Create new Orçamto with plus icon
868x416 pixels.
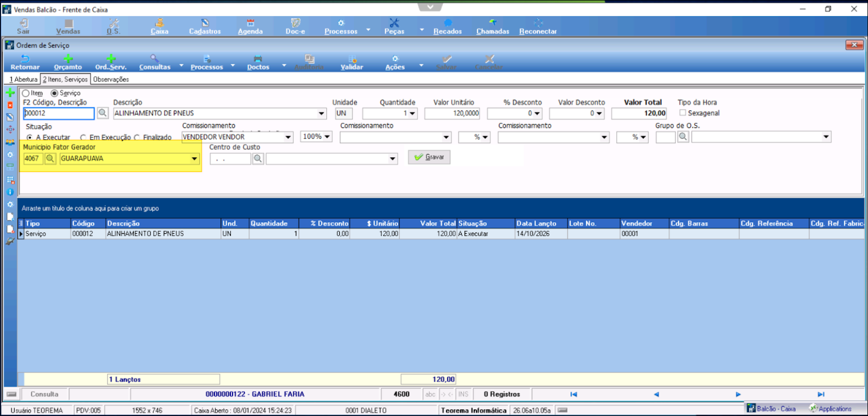click(68, 62)
